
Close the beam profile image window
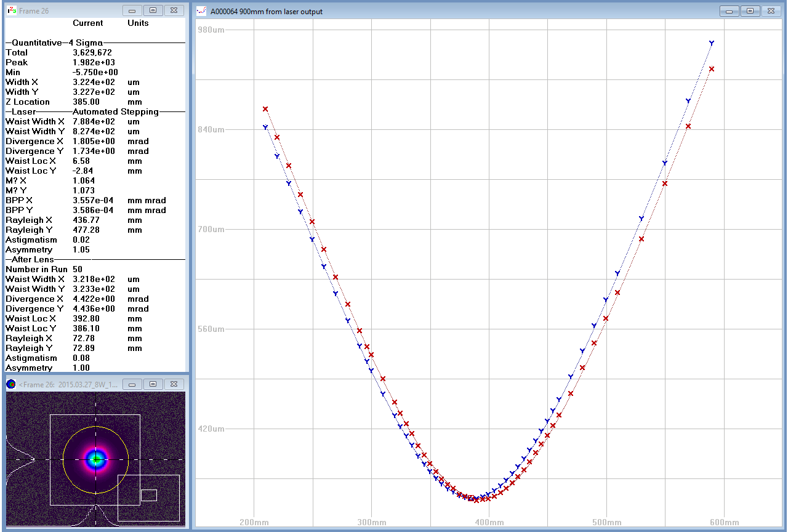pos(174,384)
